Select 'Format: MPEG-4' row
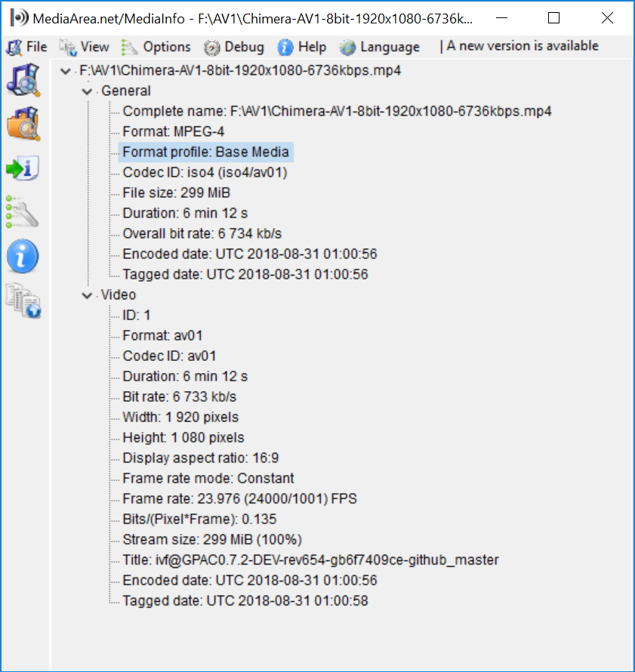 pos(173,131)
